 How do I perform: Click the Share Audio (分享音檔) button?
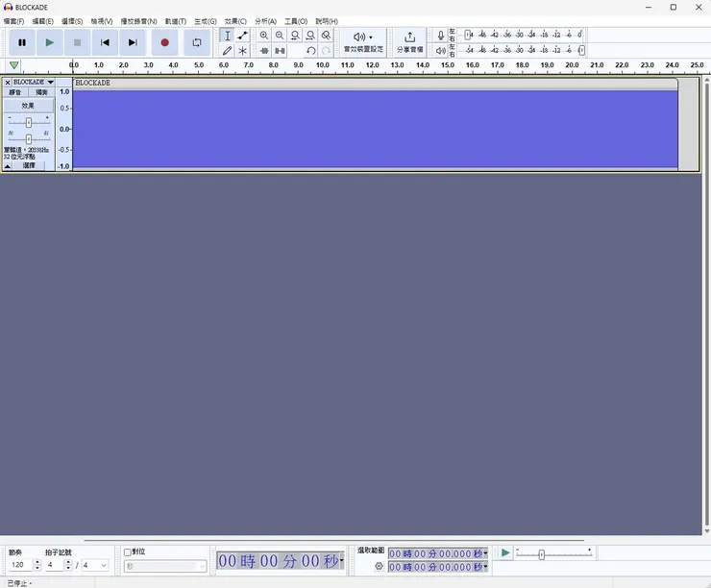(x=410, y=42)
